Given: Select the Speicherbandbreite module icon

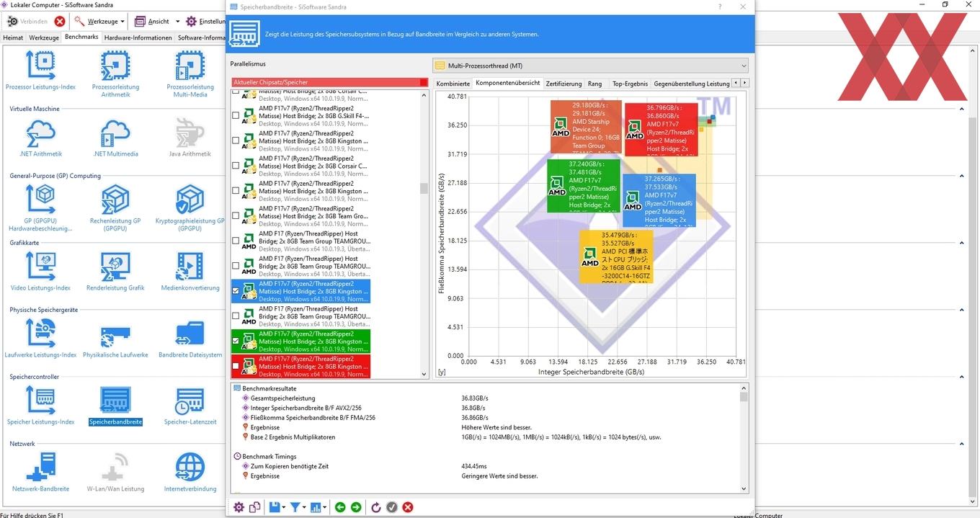Looking at the screenshot, I should [115, 400].
